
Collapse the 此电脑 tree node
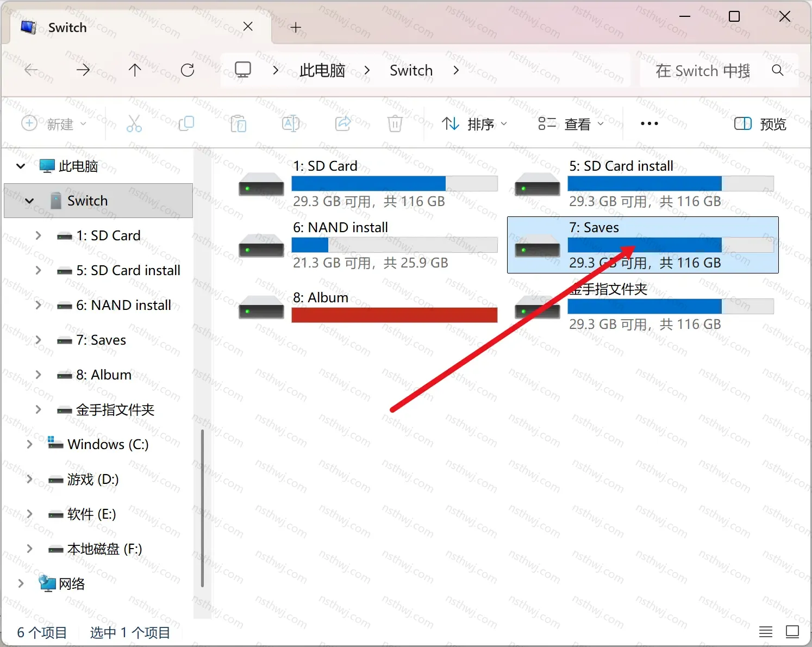pos(21,166)
